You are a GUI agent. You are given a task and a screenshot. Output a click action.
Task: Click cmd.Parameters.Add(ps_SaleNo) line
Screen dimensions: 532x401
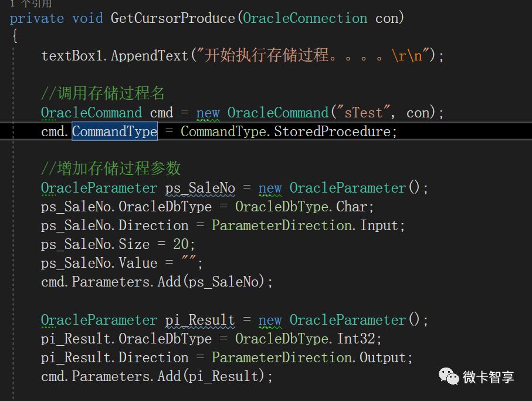[x=157, y=282]
